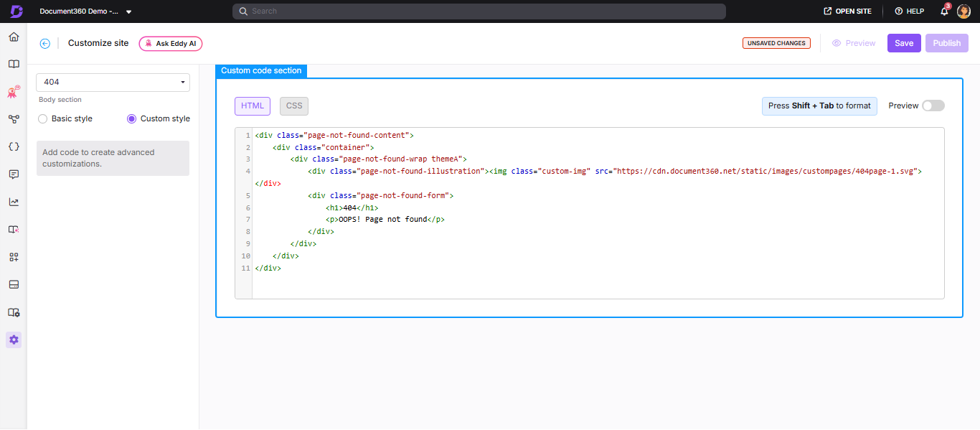Select the Basic style radio button
The image size is (980, 430).
pos(43,118)
